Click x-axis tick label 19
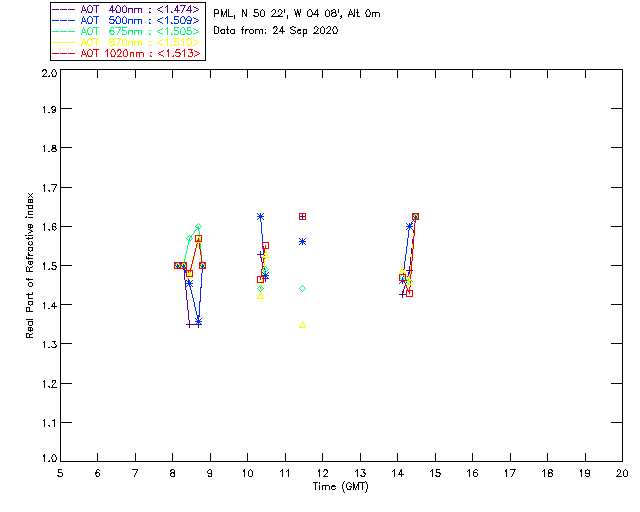The image size is (640, 512). point(585,474)
